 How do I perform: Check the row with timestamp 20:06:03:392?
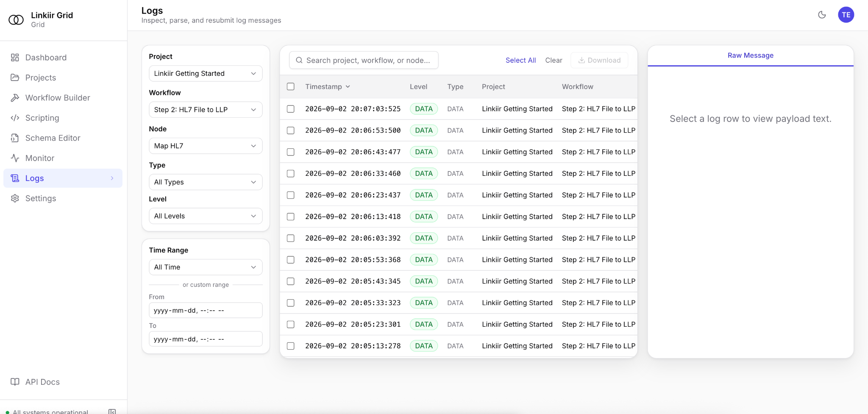point(291,238)
